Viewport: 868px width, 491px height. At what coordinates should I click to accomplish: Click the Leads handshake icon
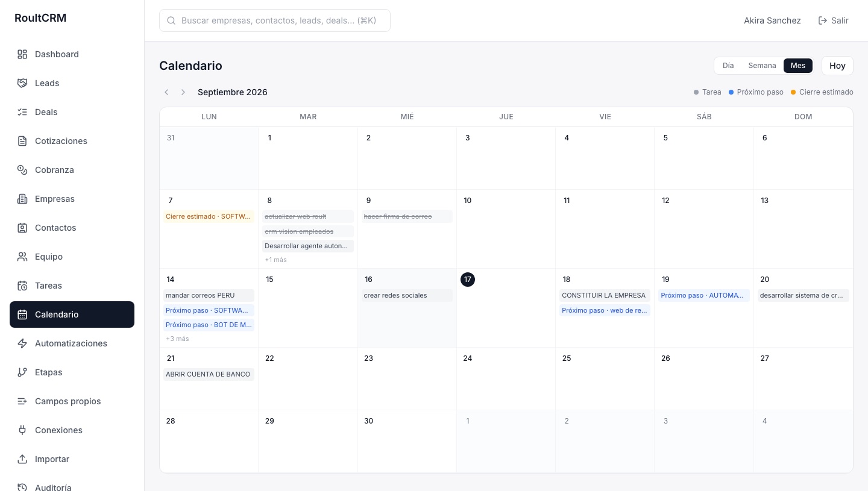coord(22,83)
